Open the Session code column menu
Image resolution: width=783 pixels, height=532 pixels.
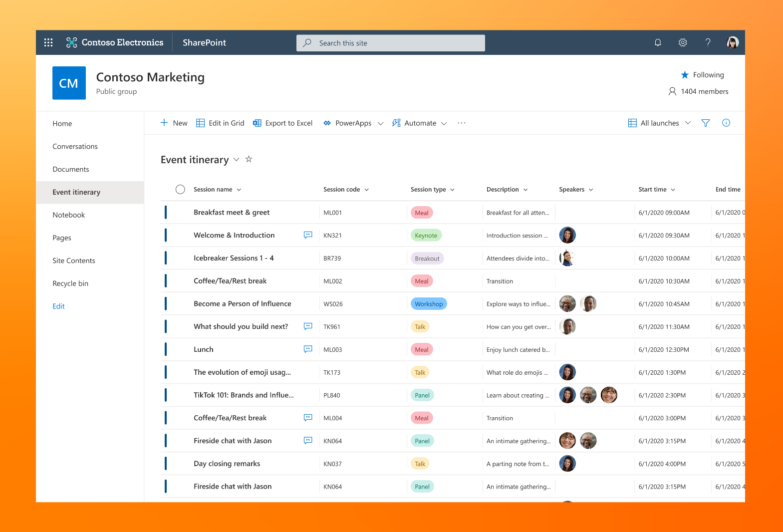pyautogui.click(x=346, y=190)
